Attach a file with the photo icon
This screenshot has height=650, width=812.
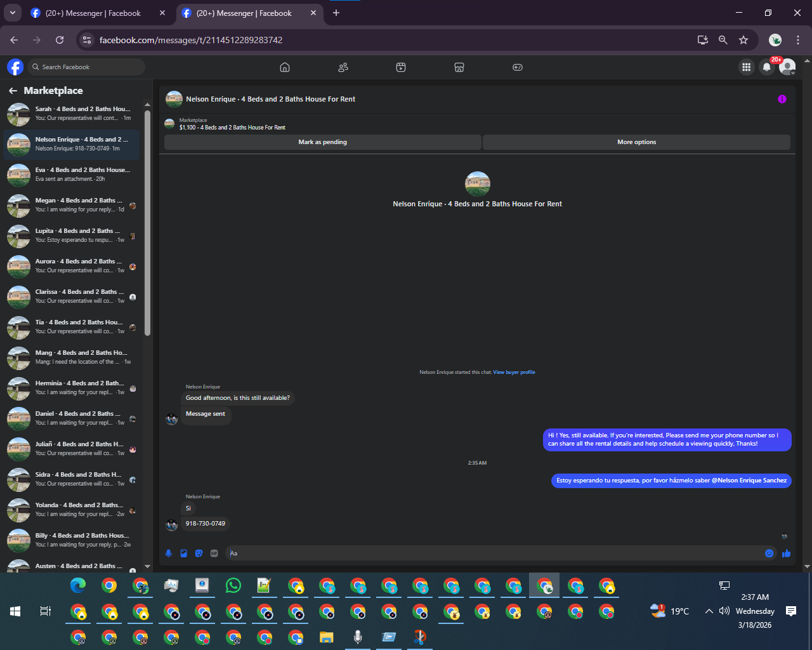coord(184,554)
